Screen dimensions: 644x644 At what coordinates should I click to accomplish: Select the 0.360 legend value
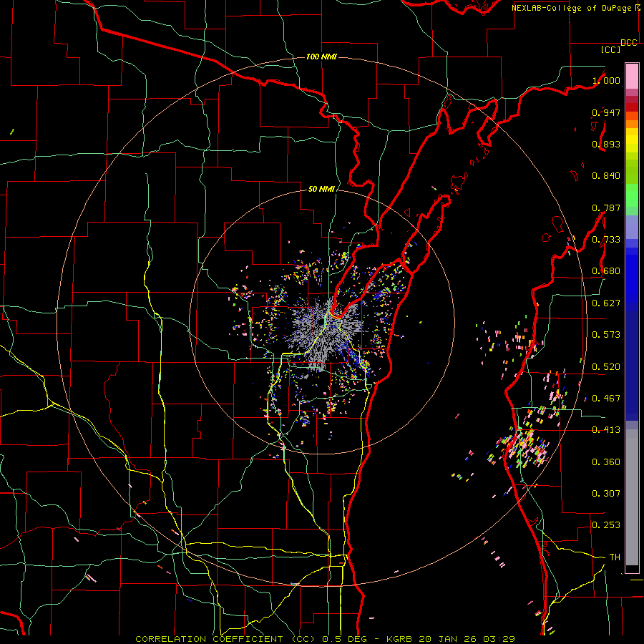tap(606, 462)
